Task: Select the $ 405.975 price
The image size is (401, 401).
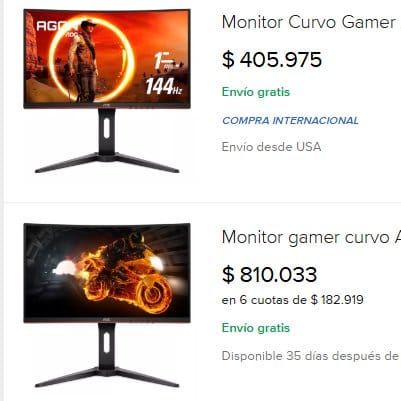Action: click(272, 60)
